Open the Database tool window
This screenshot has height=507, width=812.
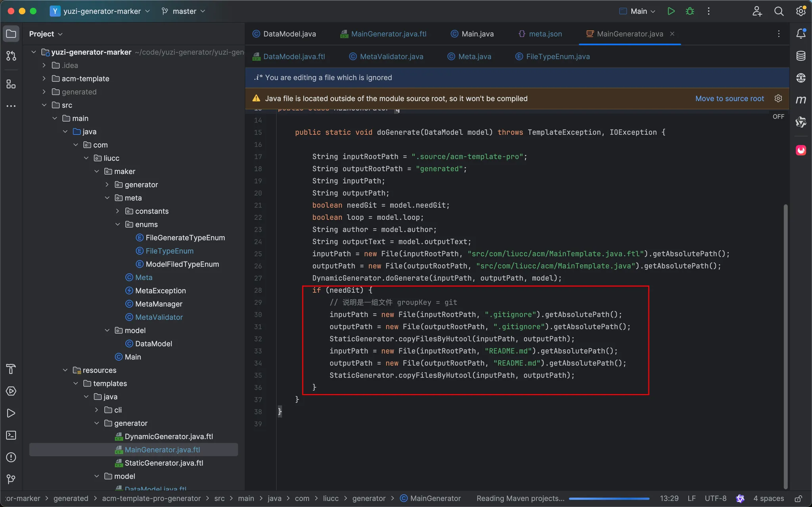801,56
